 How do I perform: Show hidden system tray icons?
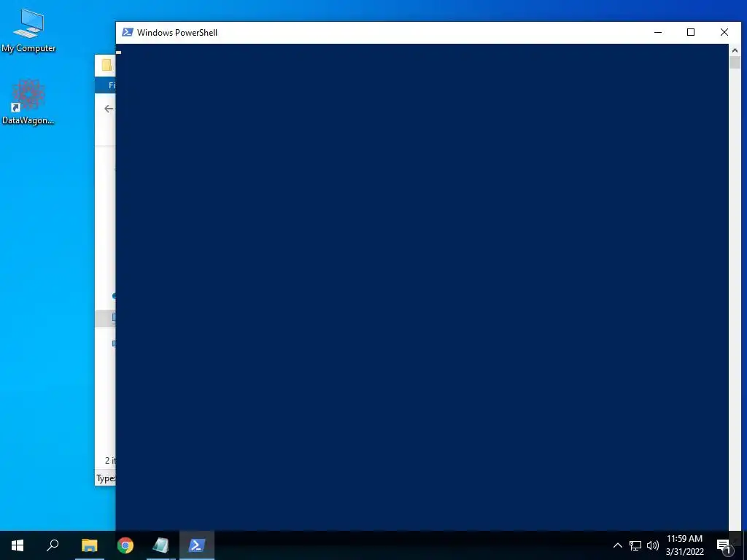pyautogui.click(x=617, y=545)
